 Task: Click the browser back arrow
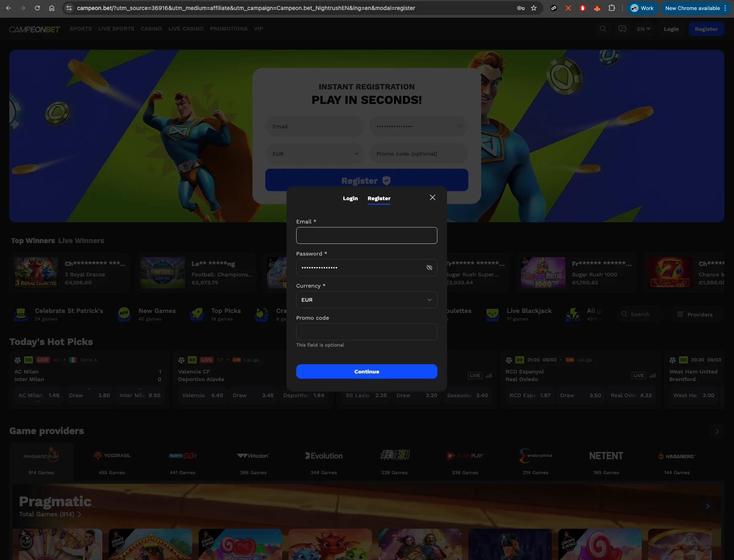8,8
